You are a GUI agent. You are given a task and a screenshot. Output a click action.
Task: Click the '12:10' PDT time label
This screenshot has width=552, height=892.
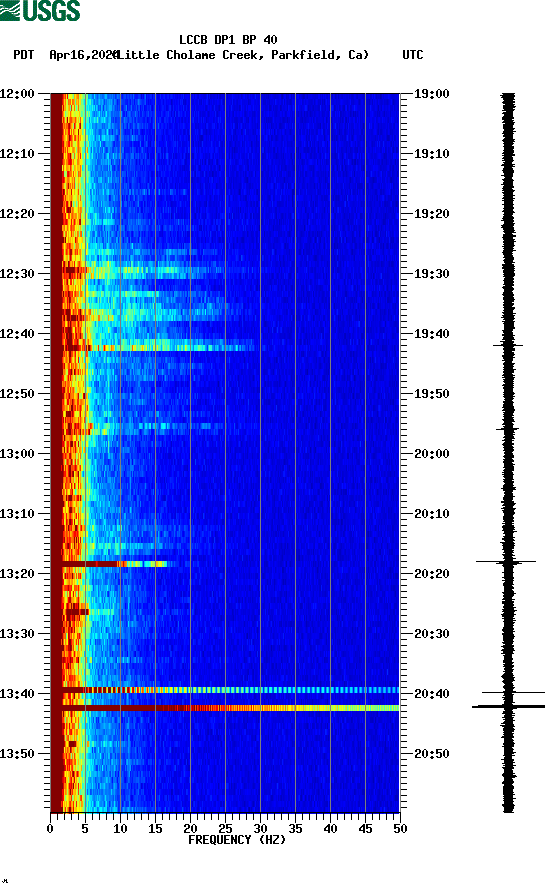click(17, 154)
